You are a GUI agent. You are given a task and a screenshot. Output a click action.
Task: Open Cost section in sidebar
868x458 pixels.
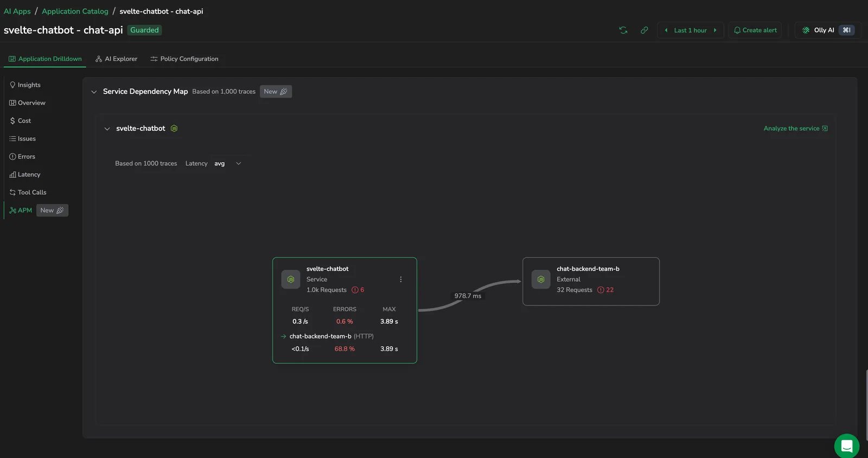click(x=20, y=121)
